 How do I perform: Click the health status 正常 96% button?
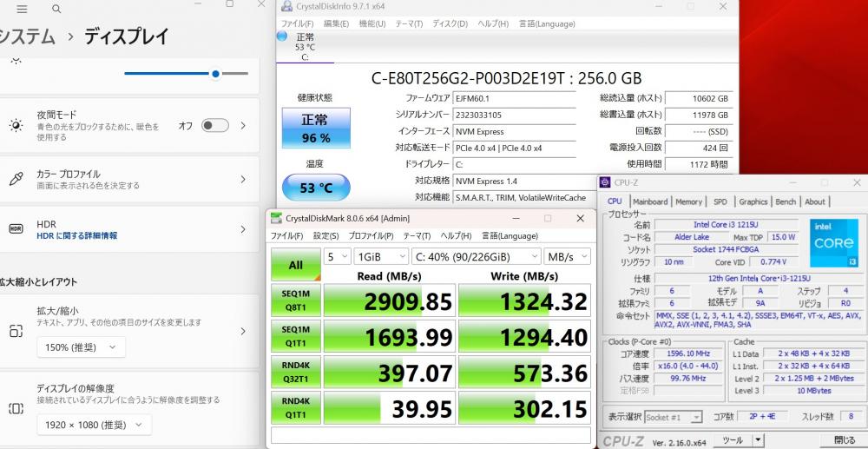click(316, 128)
